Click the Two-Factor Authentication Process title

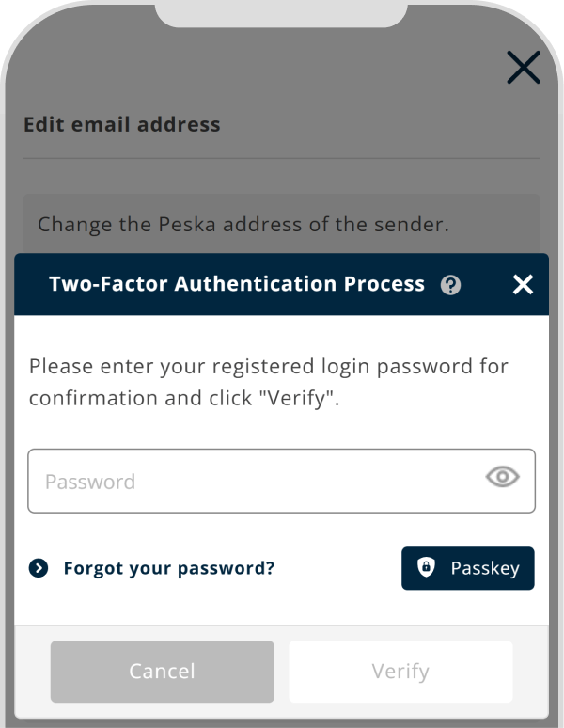(x=237, y=284)
